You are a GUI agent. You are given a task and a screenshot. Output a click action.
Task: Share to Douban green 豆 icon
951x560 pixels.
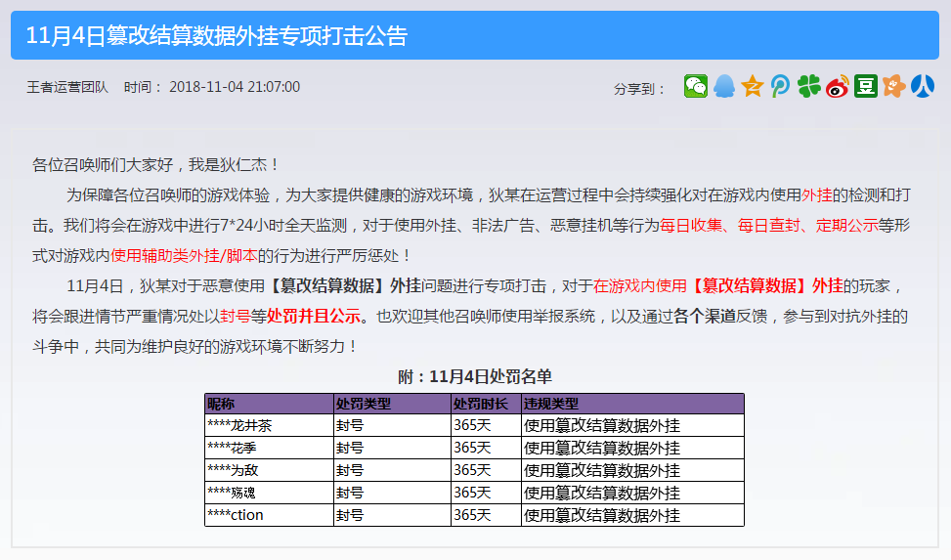coord(866,86)
